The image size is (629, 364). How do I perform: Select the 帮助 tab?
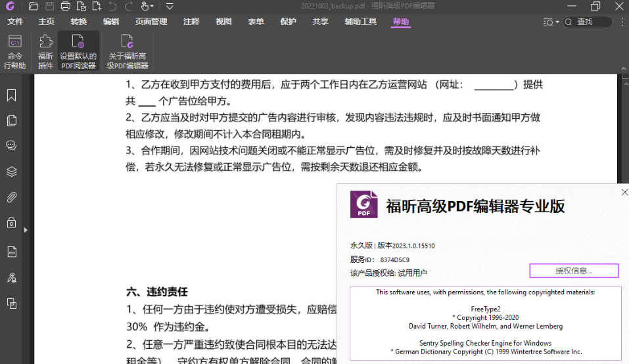(x=401, y=22)
